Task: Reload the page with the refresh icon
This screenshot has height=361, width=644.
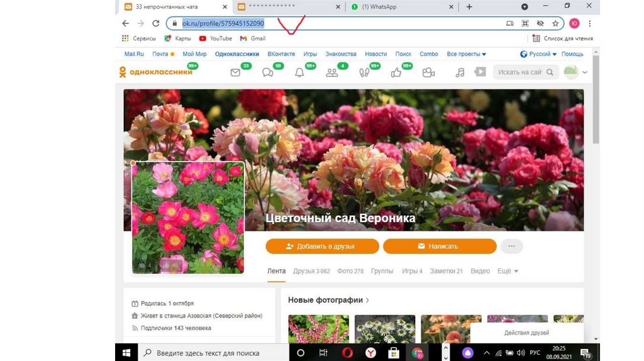Action: [x=156, y=23]
